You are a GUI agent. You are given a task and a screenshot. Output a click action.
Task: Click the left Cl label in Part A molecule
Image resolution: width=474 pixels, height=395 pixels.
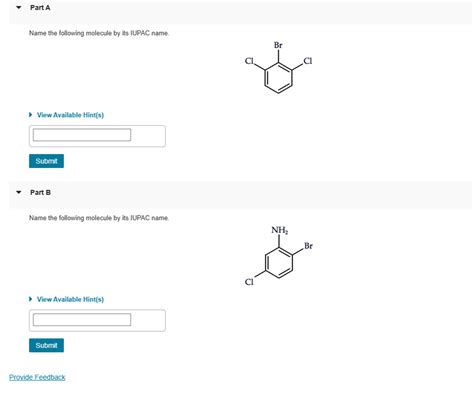(x=249, y=61)
